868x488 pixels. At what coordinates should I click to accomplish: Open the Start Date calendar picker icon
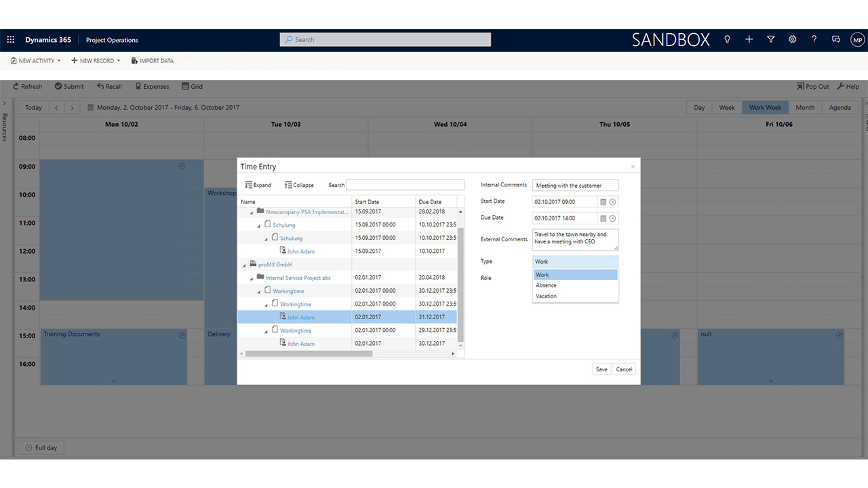tap(603, 202)
